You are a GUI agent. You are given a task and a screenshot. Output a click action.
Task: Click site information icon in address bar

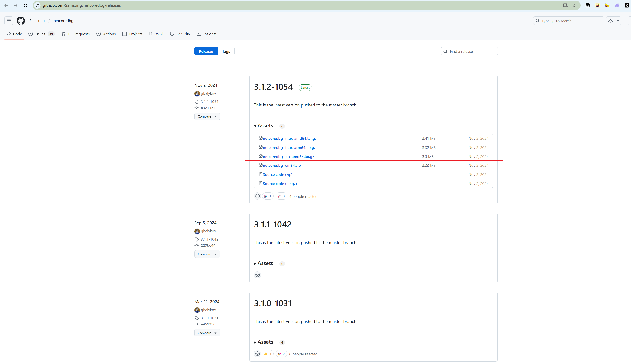click(x=37, y=5)
